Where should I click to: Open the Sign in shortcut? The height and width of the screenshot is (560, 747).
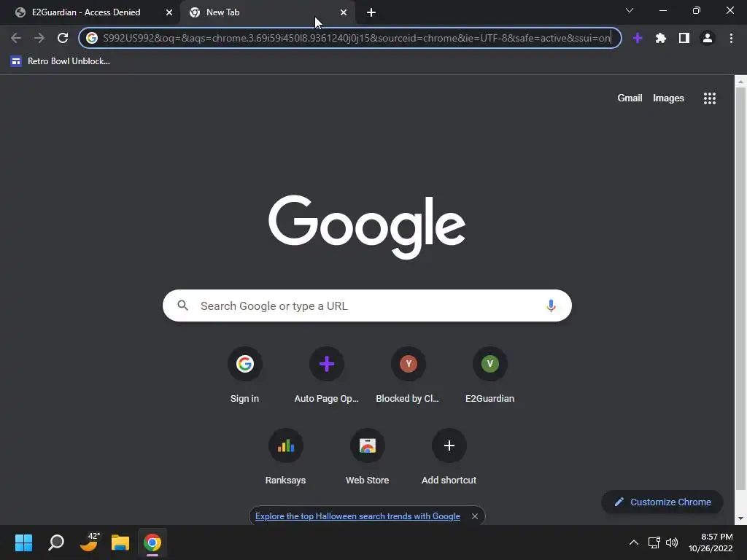pyautogui.click(x=245, y=376)
